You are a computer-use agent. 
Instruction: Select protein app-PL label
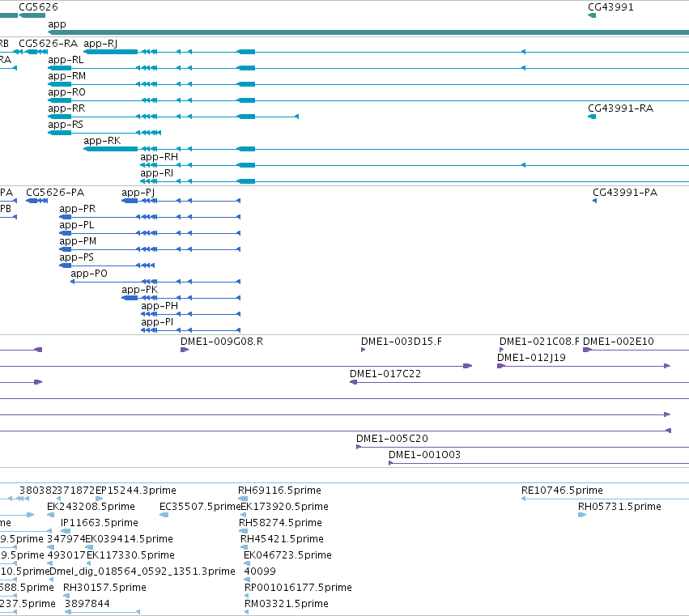76,225
